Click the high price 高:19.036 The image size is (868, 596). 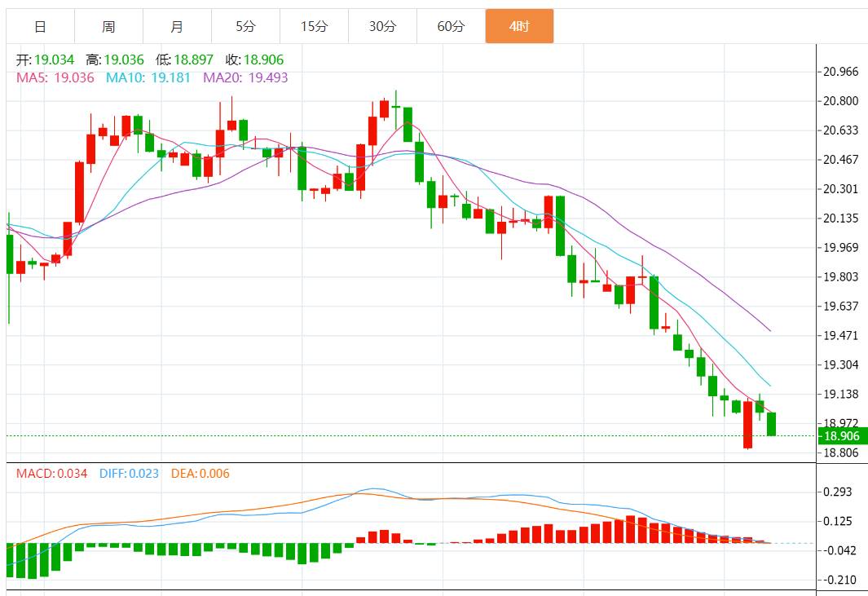pyautogui.click(x=115, y=60)
